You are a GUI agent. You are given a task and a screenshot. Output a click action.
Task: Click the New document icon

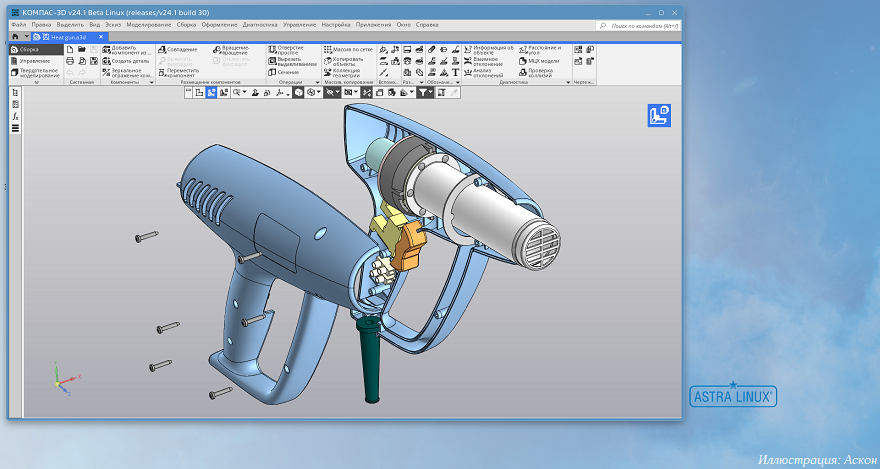pos(69,49)
